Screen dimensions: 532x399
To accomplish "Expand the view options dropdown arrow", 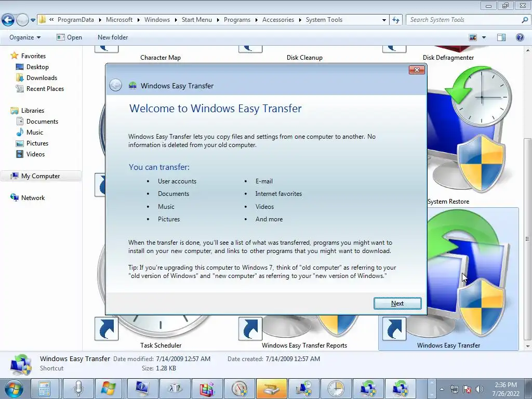I will pyautogui.click(x=484, y=37).
